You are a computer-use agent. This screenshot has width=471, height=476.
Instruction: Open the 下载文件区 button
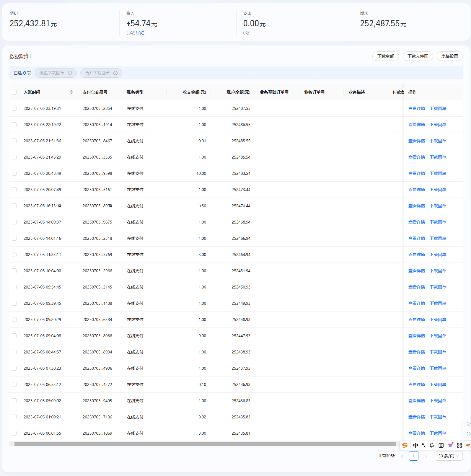click(418, 56)
